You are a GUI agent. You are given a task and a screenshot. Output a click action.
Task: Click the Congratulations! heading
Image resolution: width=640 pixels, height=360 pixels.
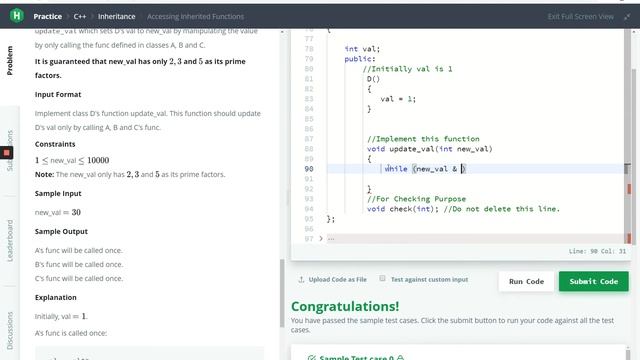345,306
